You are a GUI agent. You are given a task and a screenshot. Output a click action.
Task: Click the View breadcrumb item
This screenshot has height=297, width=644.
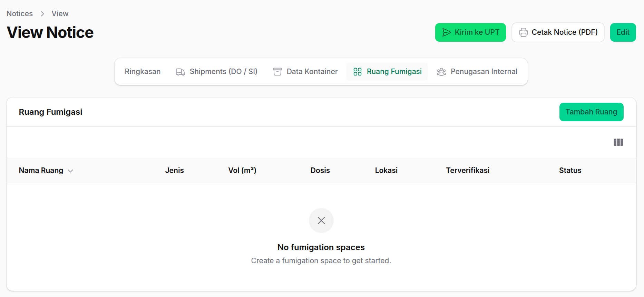click(60, 14)
